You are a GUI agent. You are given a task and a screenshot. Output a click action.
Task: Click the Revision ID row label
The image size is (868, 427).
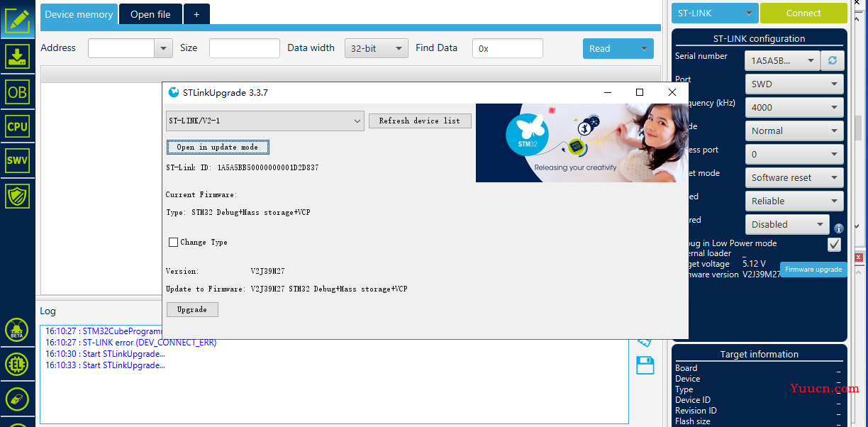click(x=696, y=411)
